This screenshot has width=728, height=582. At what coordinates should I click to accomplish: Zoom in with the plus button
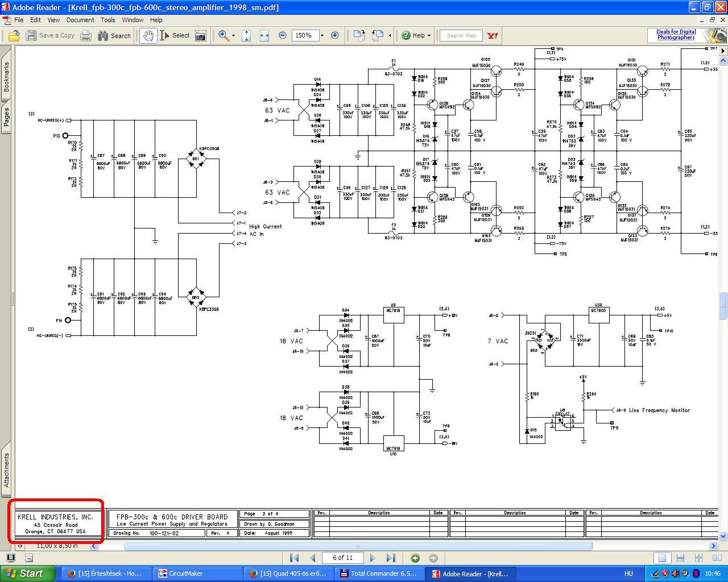(x=335, y=35)
